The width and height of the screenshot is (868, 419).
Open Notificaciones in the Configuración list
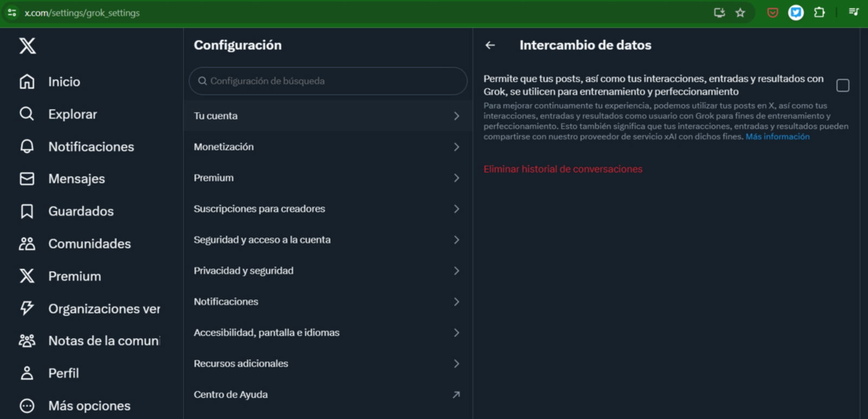tap(328, 301)
